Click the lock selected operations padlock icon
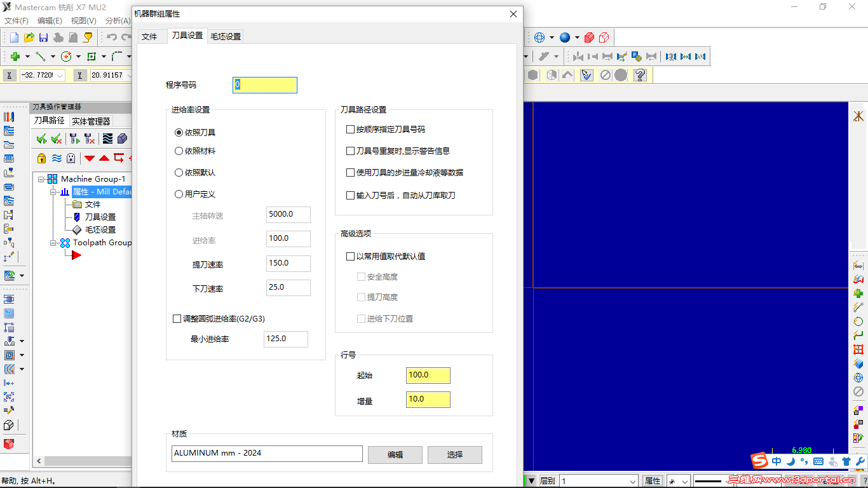Image resolution: width=868 pixels, height=488 pixels. click(41, 158)
